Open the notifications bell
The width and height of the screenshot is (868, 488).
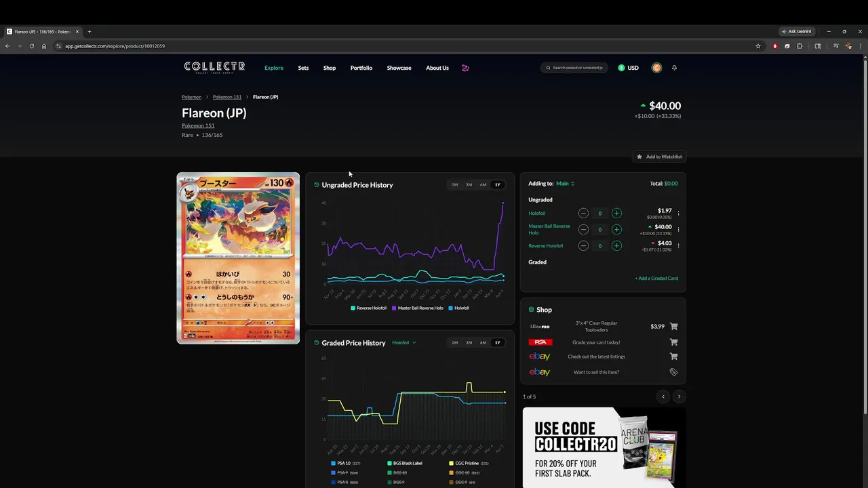click(x=674, y=68)
